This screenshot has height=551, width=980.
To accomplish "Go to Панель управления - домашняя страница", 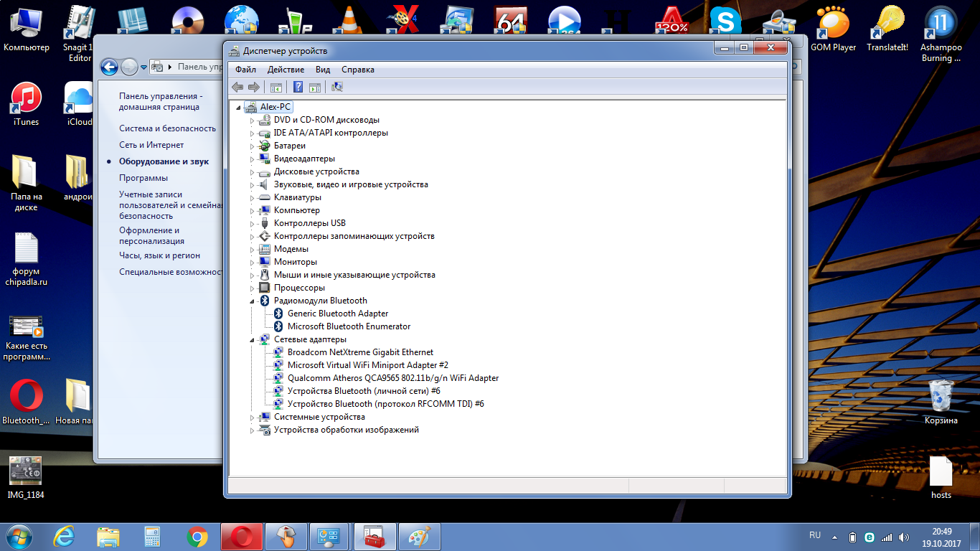I will 161,102.
